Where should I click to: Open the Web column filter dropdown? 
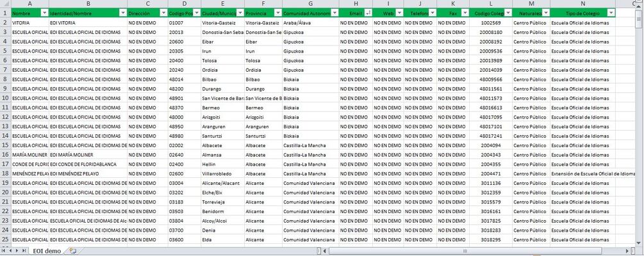[x=399, y=13]
